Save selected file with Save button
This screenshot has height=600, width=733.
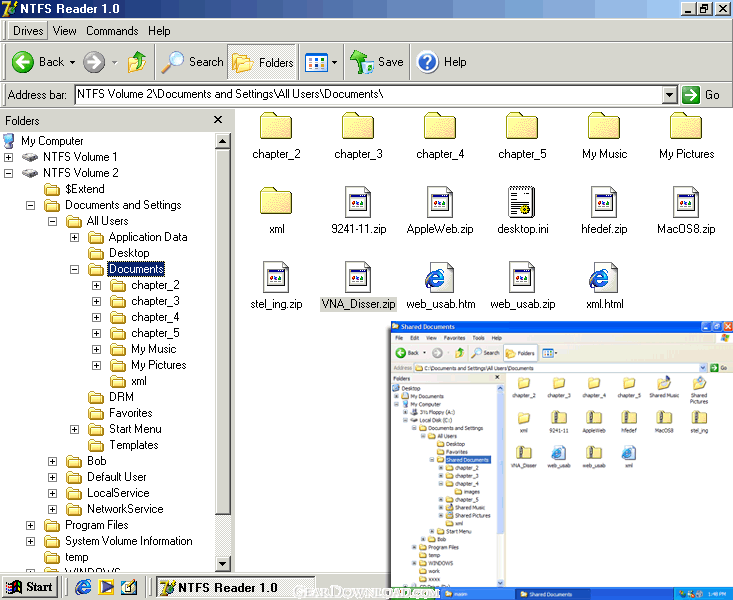377,62
